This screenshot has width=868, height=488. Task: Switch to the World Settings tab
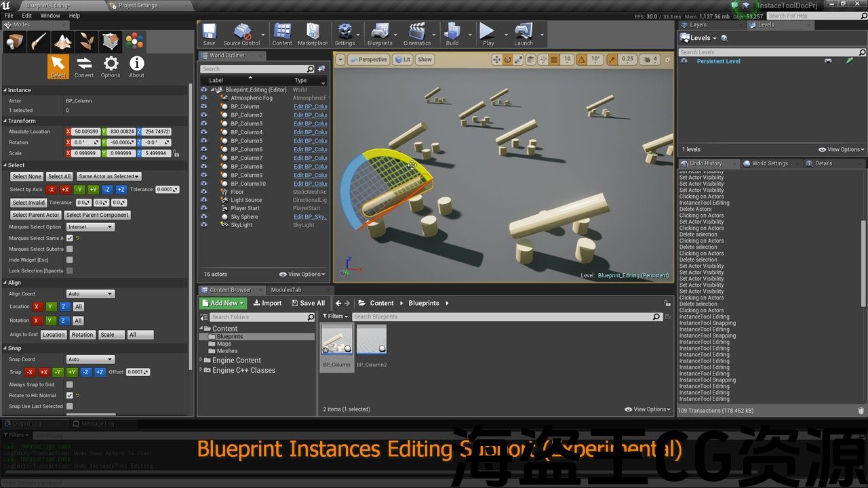(770, 163)
